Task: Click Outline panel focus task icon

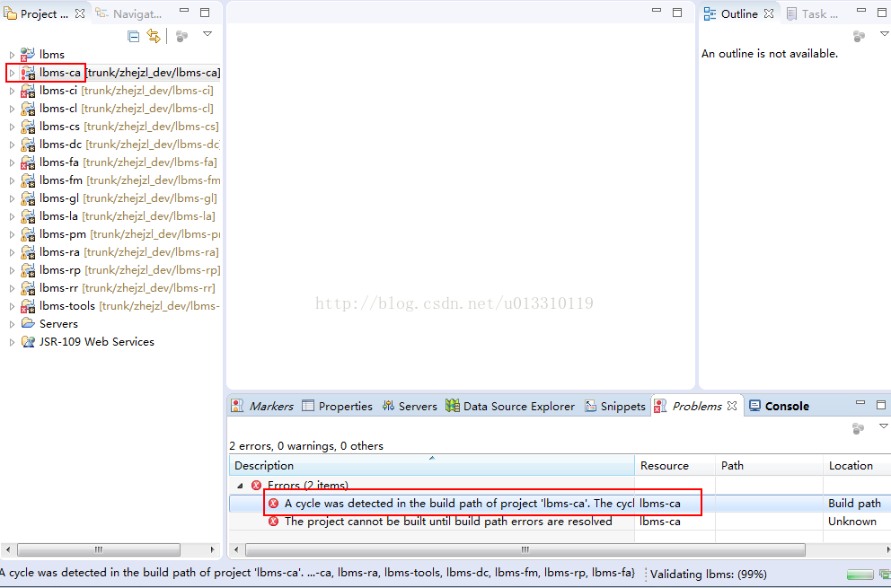Action: [x=859, y=37]
